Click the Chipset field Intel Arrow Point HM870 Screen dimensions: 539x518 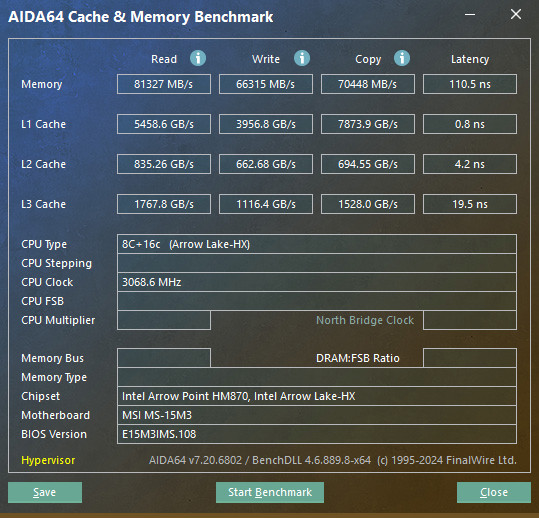[317, 396]
